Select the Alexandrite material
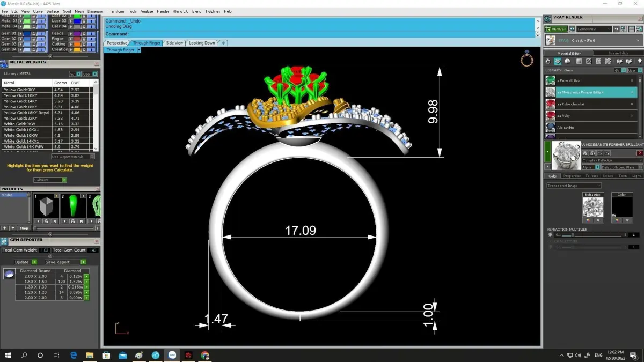The height and width of the screenshot is (362, 644). pos(591,128)
